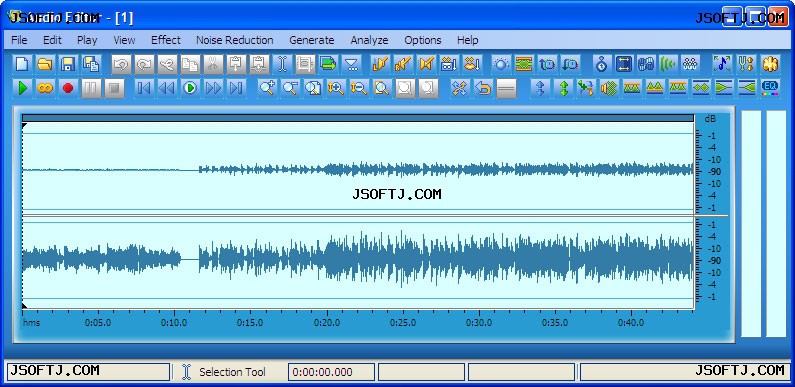
Task: Click the double-arrow Rewind button
Action: tap(167, 88)
